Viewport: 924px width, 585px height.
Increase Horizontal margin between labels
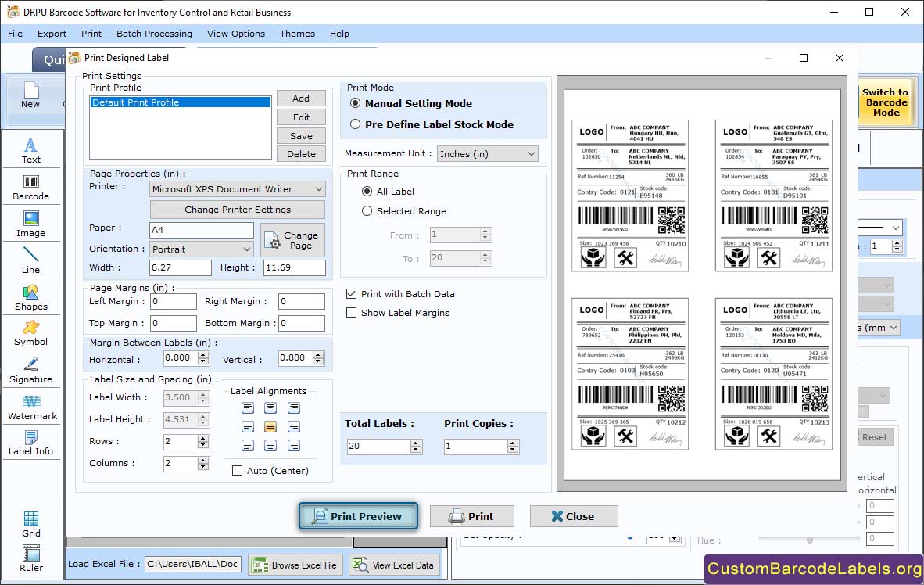point(203,354)
